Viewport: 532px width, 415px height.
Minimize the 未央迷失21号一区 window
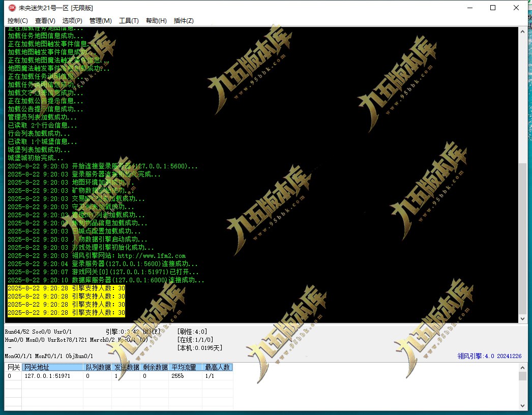tap(470, 8)
